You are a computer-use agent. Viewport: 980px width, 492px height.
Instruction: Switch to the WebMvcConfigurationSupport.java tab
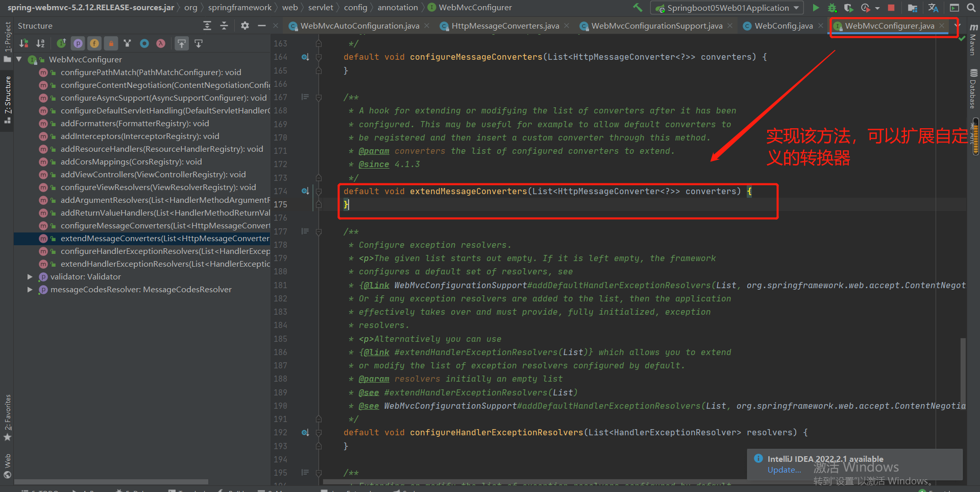point(657,26)
